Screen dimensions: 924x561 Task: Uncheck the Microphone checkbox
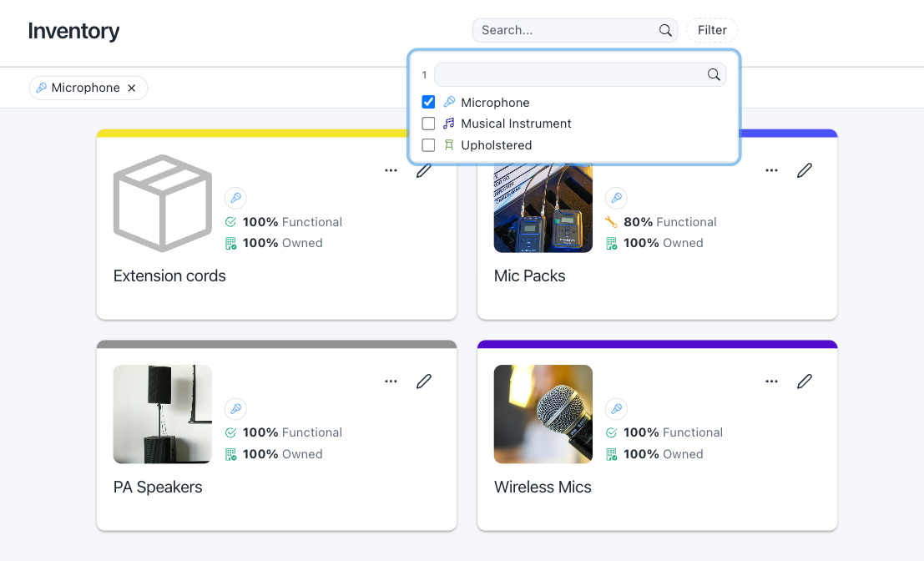click(x=428, y=102)
